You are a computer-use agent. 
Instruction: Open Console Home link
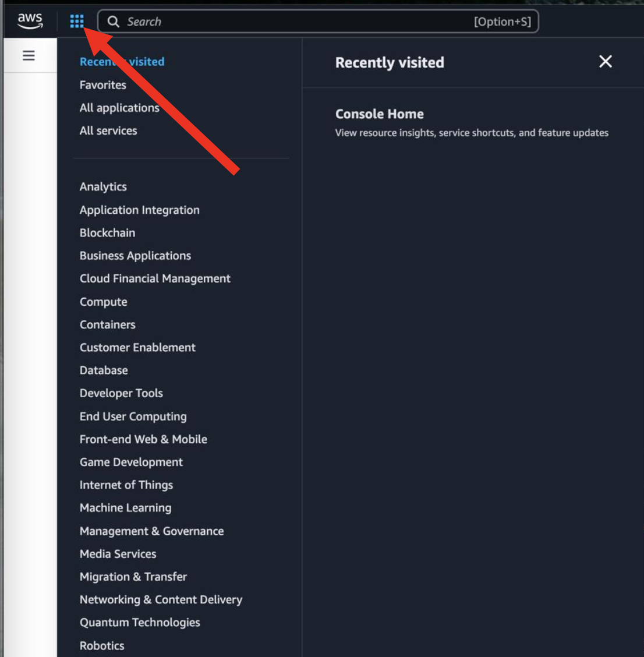[379, 114]
